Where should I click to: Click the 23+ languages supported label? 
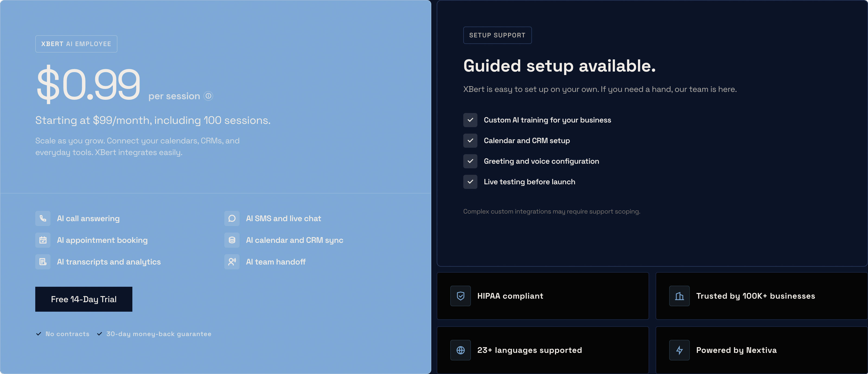click(x=530, y=350)
